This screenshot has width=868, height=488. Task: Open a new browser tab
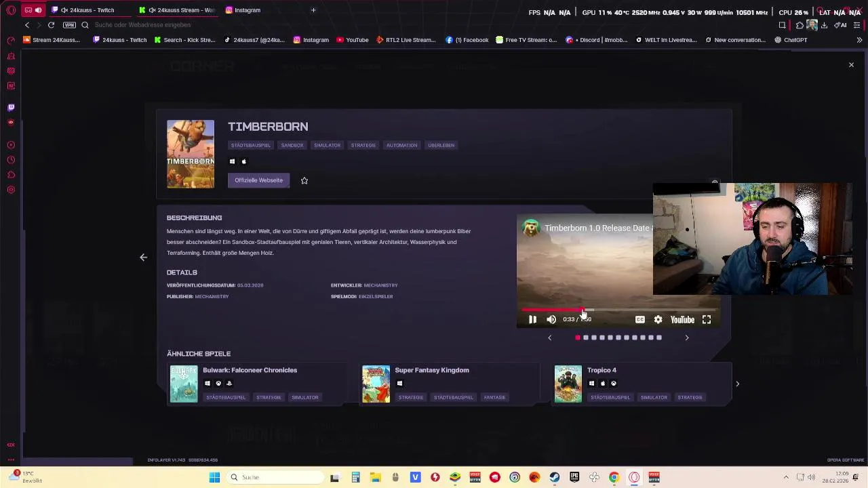click(313, 10)
